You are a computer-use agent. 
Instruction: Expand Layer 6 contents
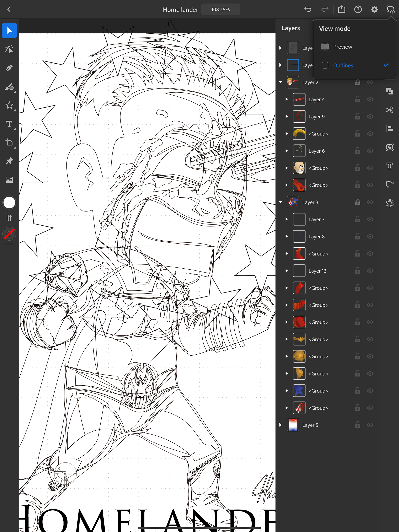point(286,151)
